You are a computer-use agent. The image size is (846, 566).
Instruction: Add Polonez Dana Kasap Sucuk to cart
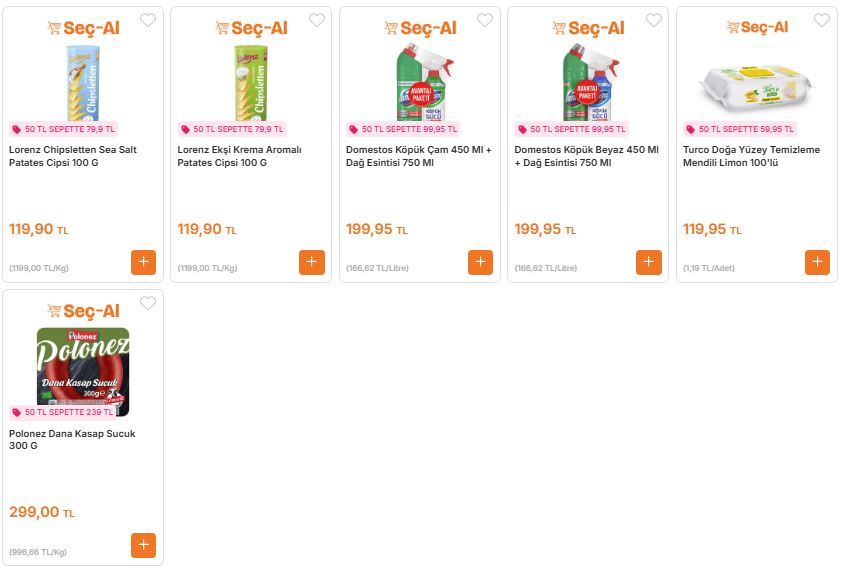[143, 545]
